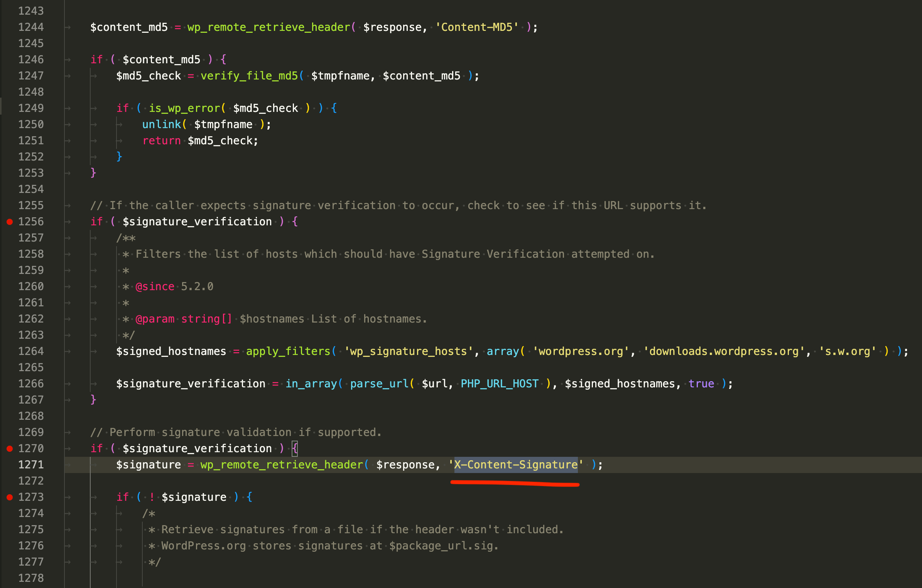This screenshot has height=588, width=922.
Task: Click the parse_url function name
Action: (379, 384)
